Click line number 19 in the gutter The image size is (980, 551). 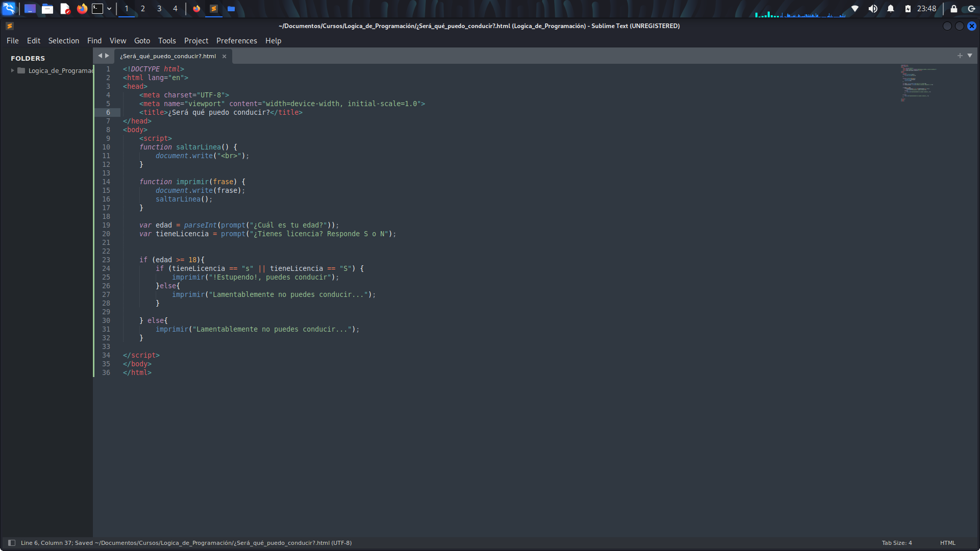point(106,225)
